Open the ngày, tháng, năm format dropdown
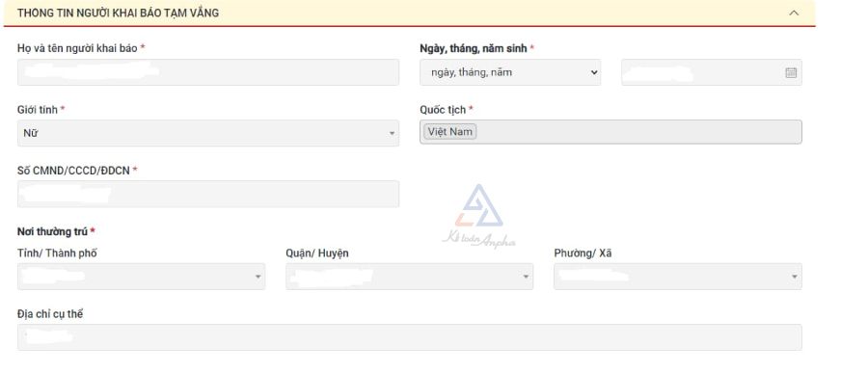This screenshot has width=868, height=373. click(510, 72)
